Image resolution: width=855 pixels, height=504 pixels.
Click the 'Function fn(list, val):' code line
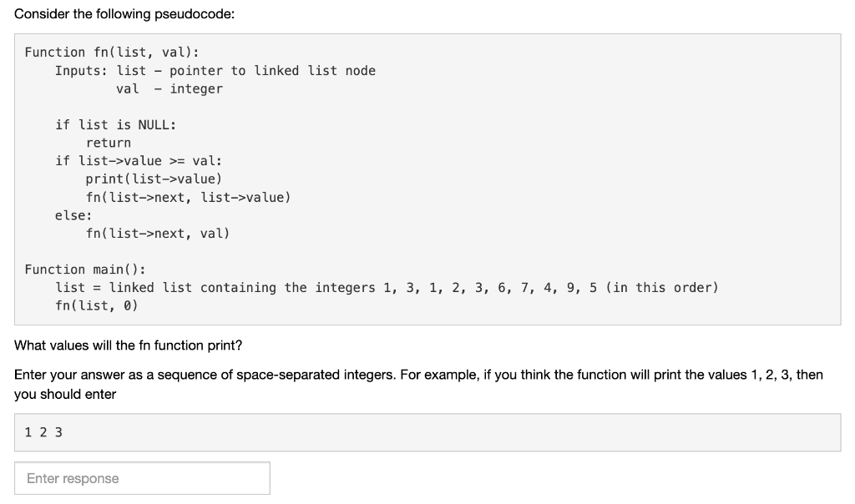point(112,53)
